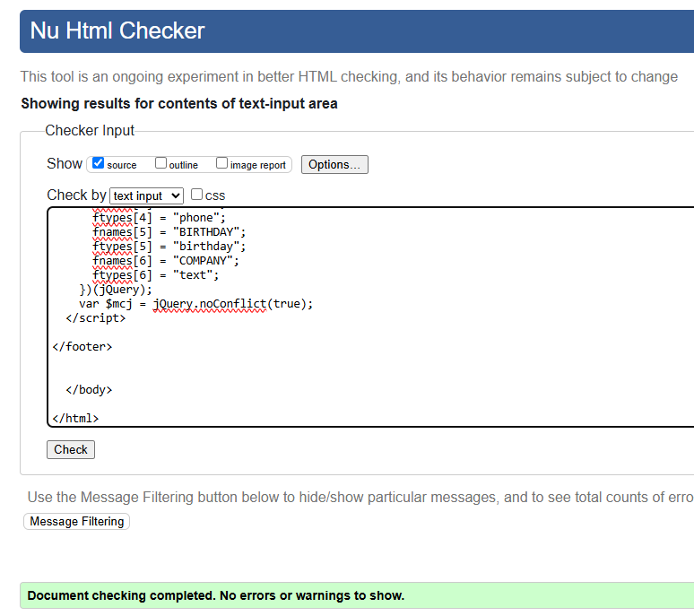
Task: Click the fnames[5] = "BIRTHDAY" line
Action: [169, 232]
